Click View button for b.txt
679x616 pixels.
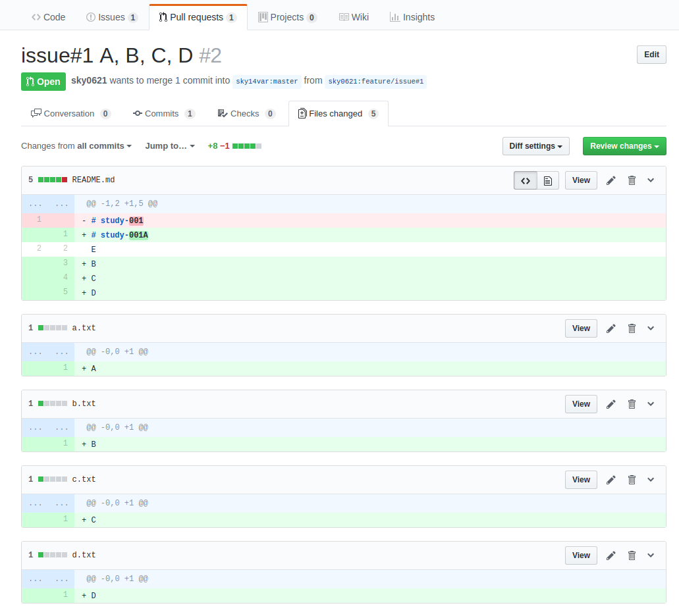pos(581,404)
